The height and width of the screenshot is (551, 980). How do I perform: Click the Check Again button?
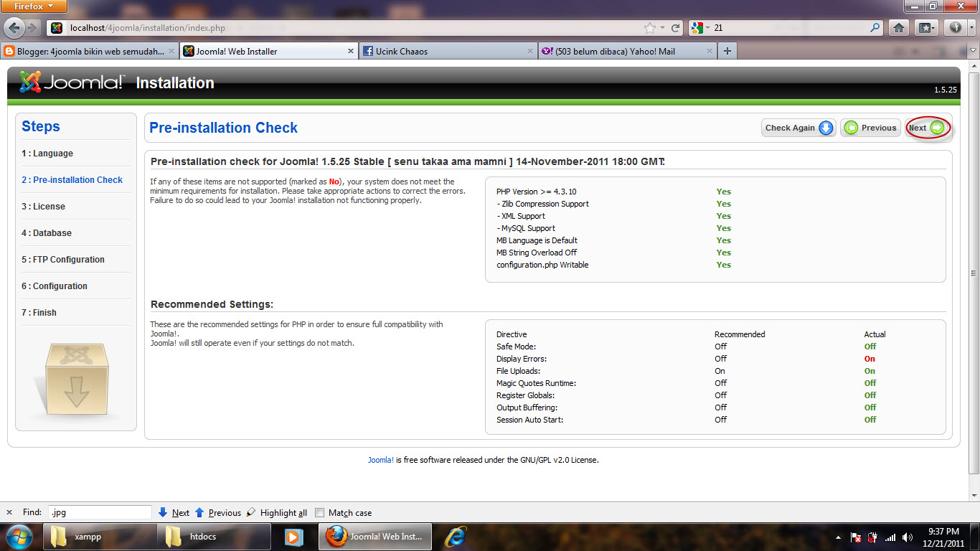click(x=798, y=128)
